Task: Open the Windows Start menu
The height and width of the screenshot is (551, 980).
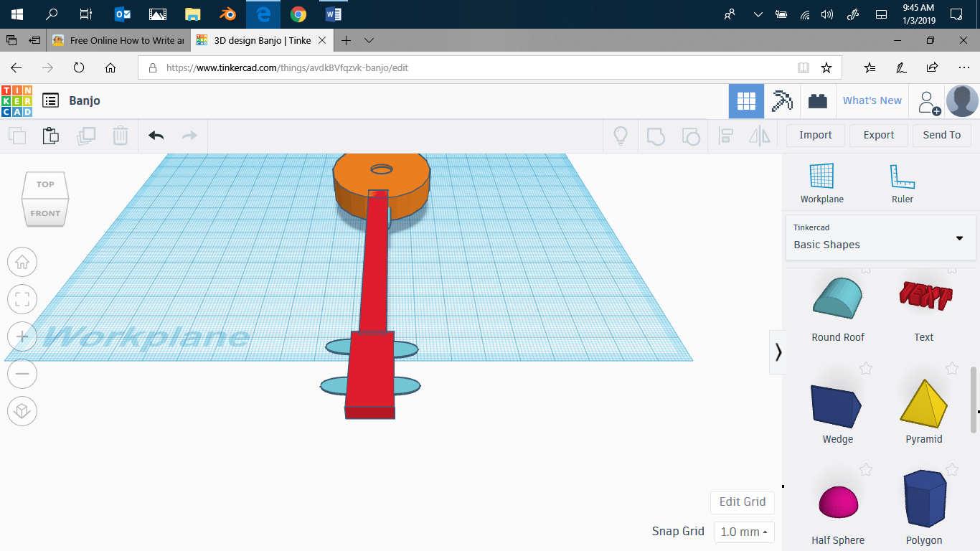Action: pyautogui.click(x=17, y=14)
